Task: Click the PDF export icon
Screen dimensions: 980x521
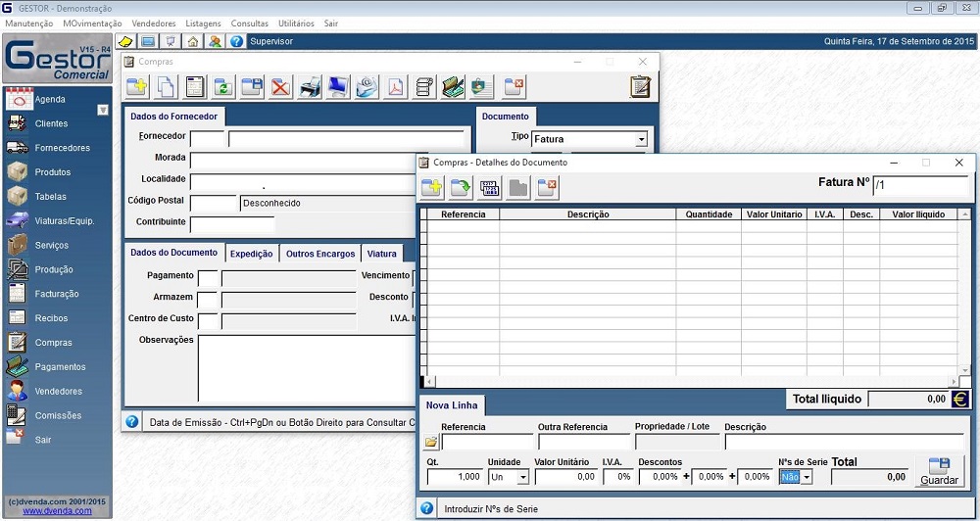Action: coord(395,87)
